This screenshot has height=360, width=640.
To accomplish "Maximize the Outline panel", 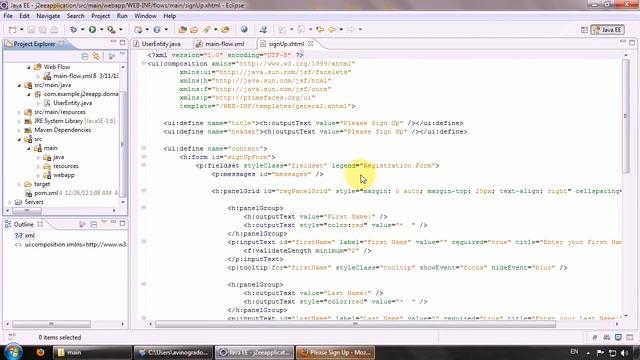I will 122,223.
